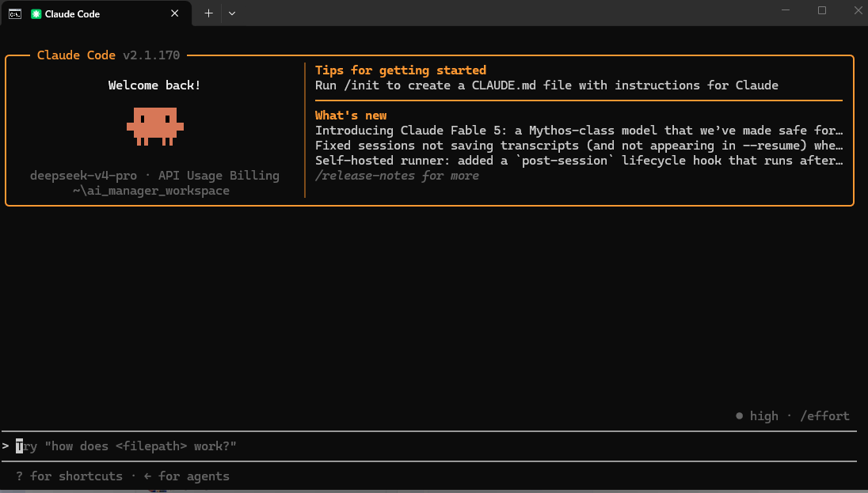The width and height of the screenshot is (868, 493).
Task: Open a new terminal tab with plus
Action: pos(208,13)
